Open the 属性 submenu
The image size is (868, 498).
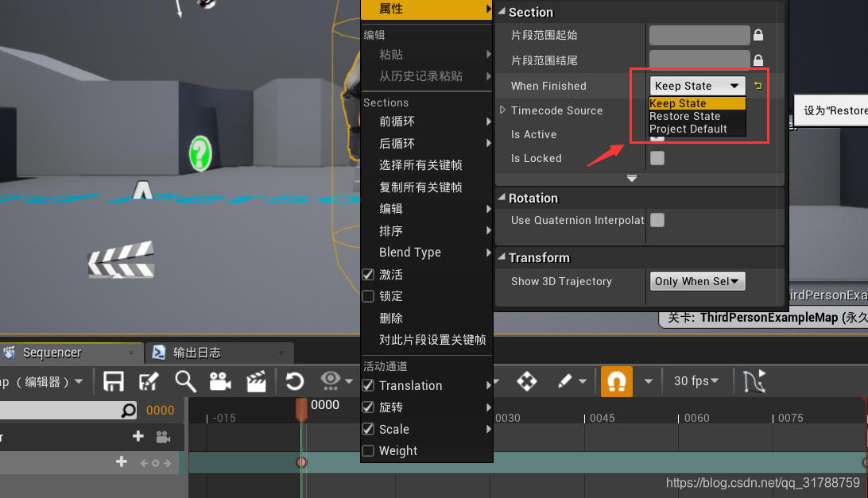coord(426,9)
